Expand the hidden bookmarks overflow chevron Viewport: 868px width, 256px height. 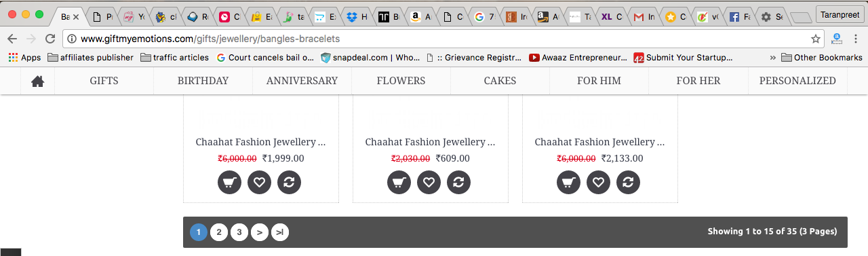pyautogui.click(x=773, y=58)
